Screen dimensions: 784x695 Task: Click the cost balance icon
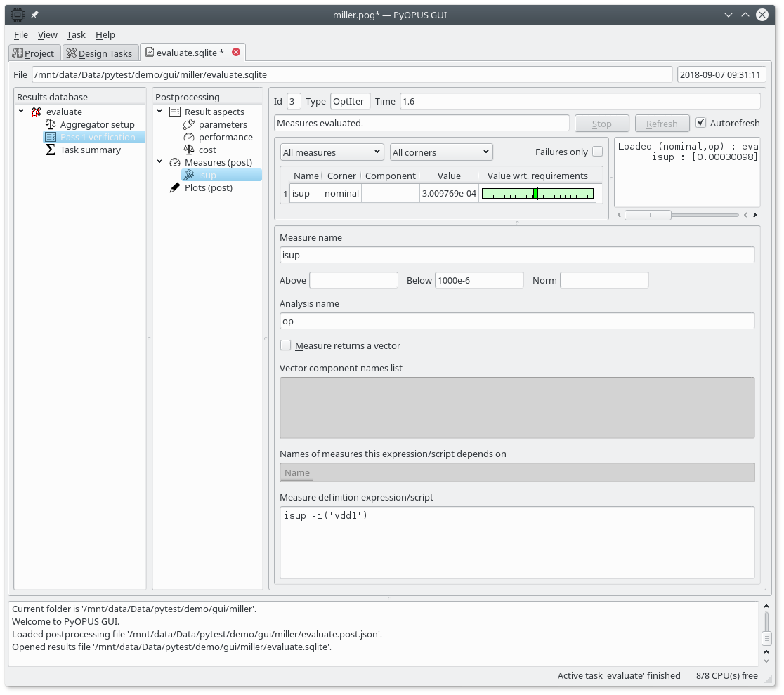point(189,150)
